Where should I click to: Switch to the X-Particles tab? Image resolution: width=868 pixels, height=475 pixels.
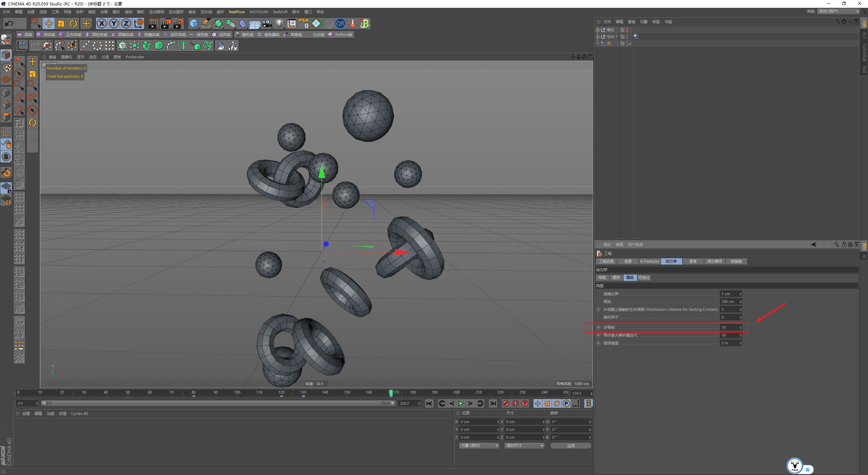[x=649, y=261]
